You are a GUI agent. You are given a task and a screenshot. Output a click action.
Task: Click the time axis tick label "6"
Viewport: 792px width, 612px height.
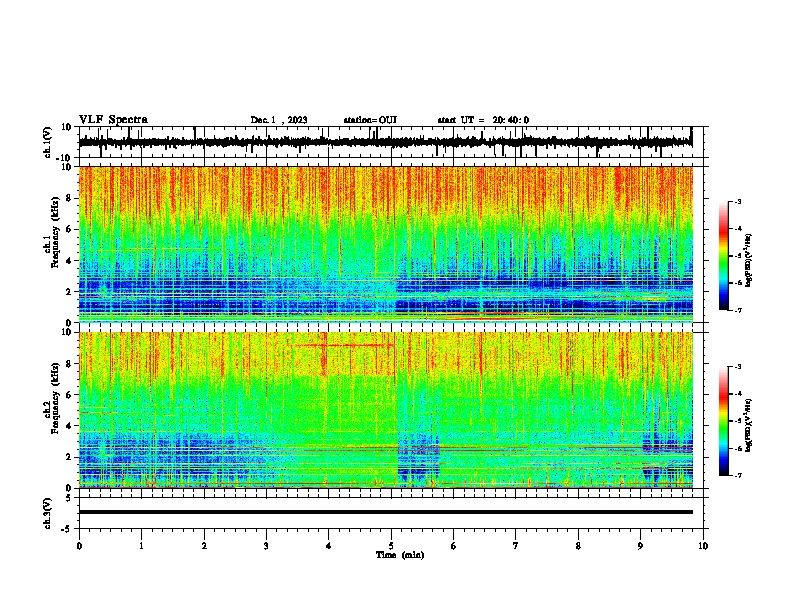[454, 546]
